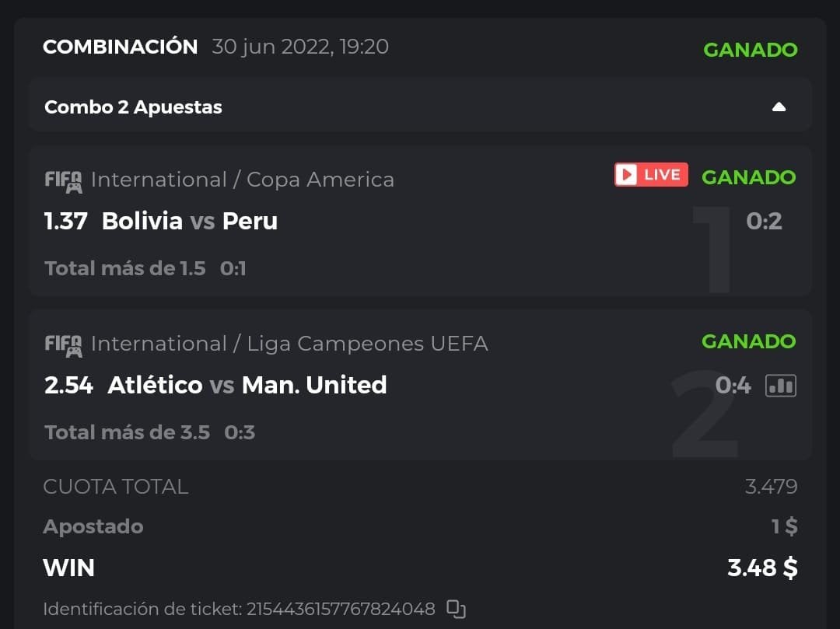Click the top GANADO status label
The height and width of the screenshot is (629, 840).
750,50
